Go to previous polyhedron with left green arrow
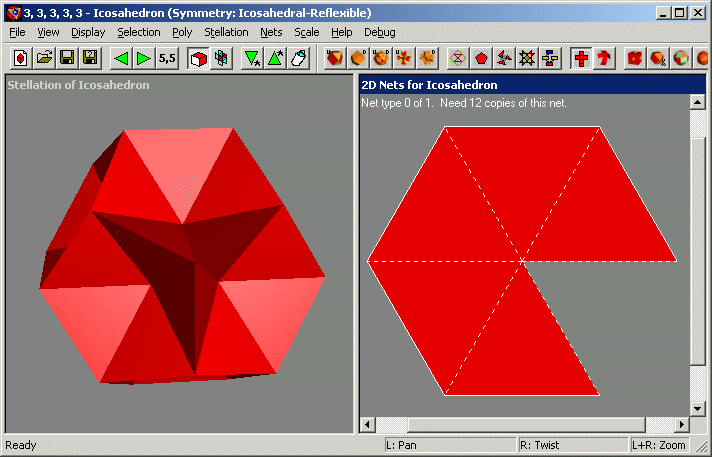 pyautogui.click(x=121, y=58)
